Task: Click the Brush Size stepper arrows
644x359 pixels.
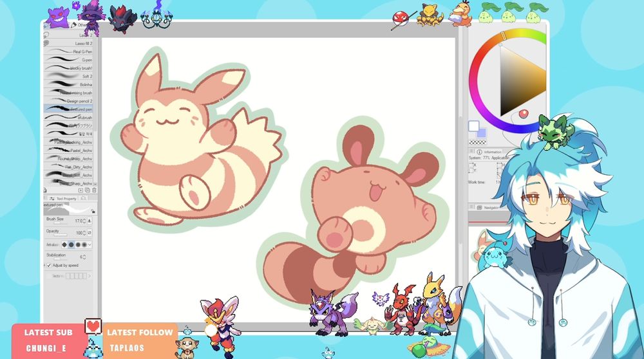Action: click(84, 221)
